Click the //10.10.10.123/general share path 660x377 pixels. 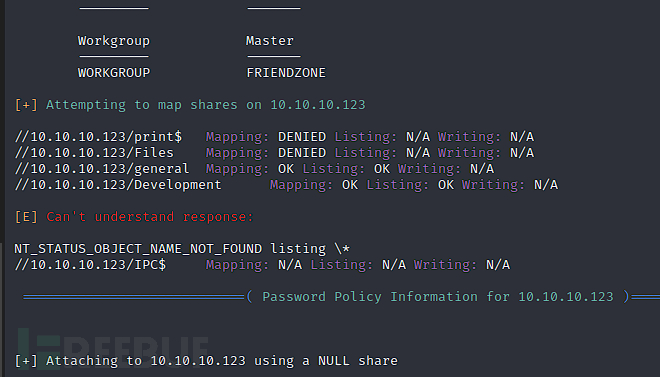(102, 169)
